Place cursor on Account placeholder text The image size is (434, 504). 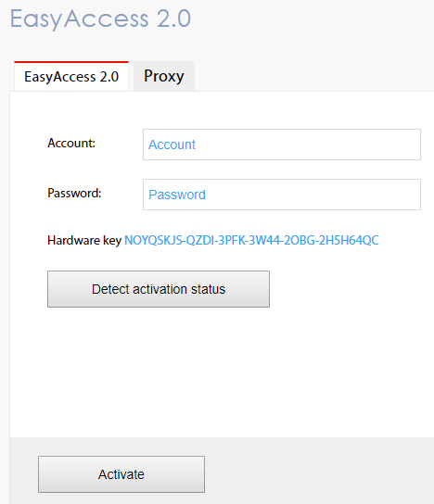click(172, 145)
